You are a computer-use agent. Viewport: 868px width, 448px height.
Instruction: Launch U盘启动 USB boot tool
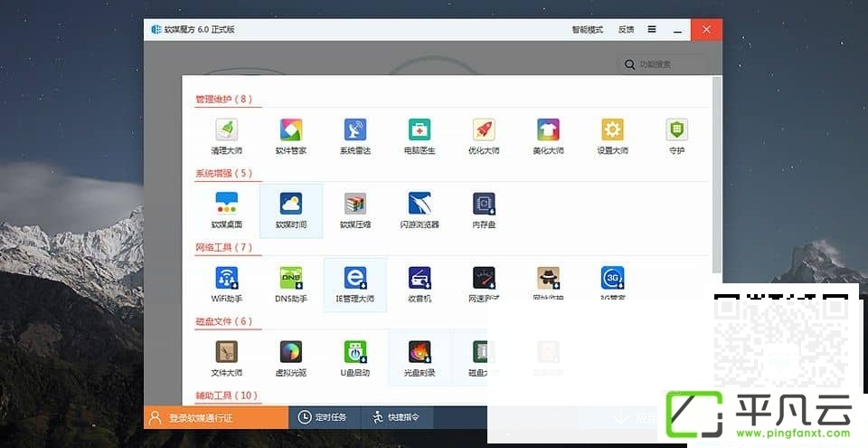click(354, 358)
